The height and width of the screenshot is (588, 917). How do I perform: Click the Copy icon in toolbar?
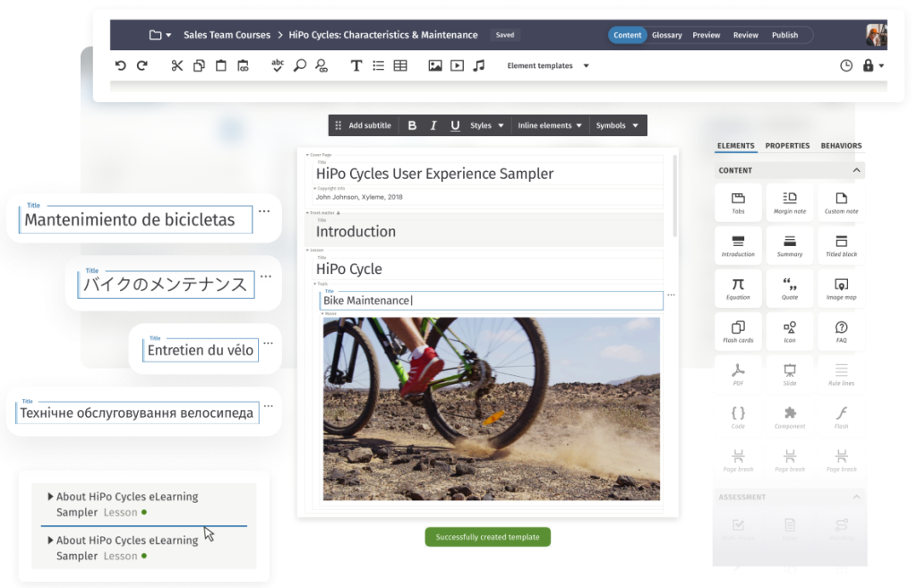coord(199,65)
